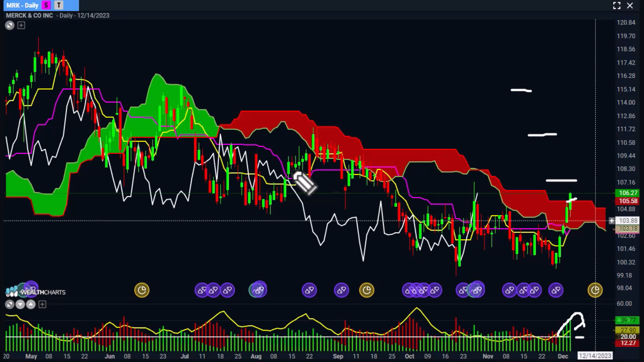Click lower indicator pane resize arrow icon
Screen dimensions: 644x362
pyautogui.click(x=10, y=304)
